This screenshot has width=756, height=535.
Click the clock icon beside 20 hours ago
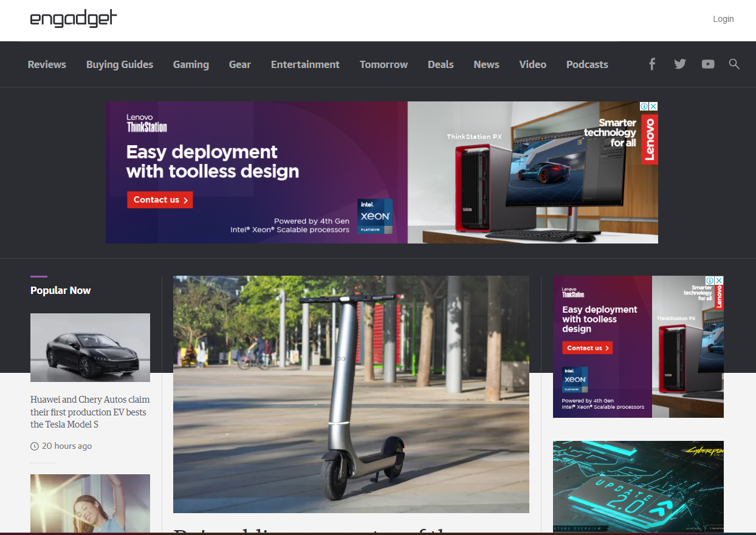[x=35, y=446]
